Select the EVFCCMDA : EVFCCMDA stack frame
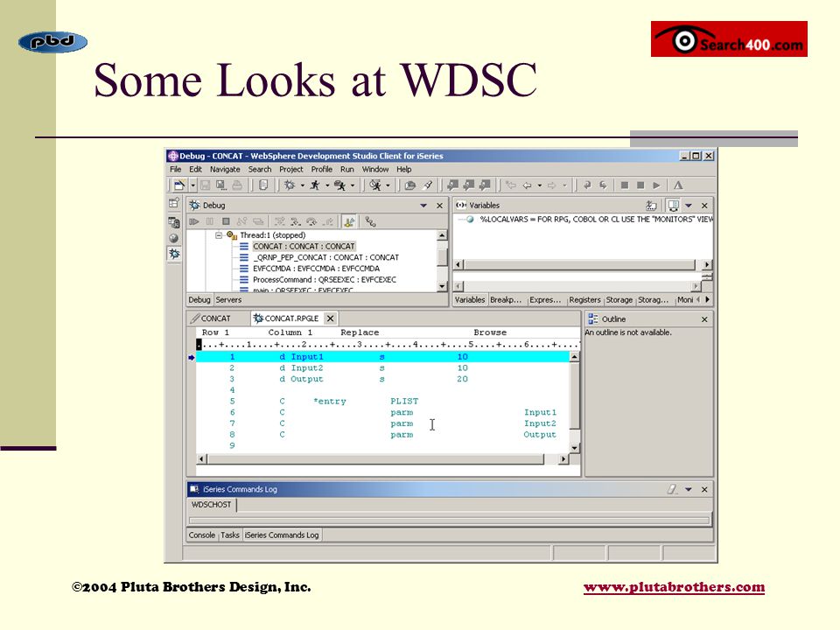This screenshot has height=630, width=840. click(x=316, y=269)
